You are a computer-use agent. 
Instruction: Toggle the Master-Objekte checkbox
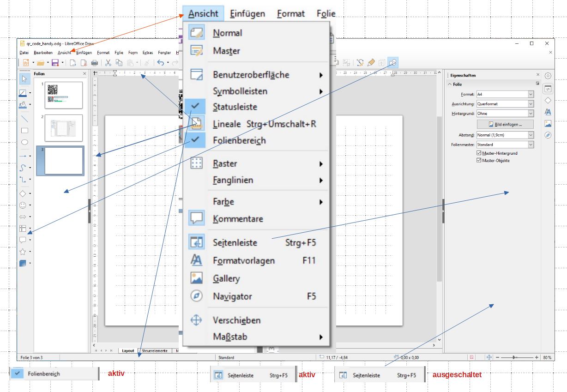[479, 161]
